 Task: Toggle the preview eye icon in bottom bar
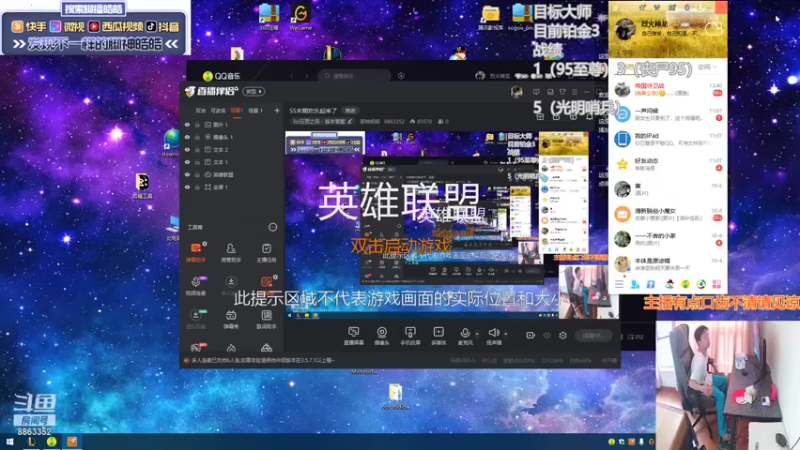click(x=547, y=335)
